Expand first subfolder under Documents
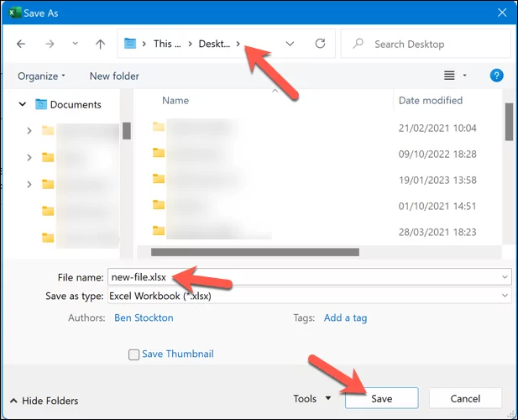 point(29,131)
